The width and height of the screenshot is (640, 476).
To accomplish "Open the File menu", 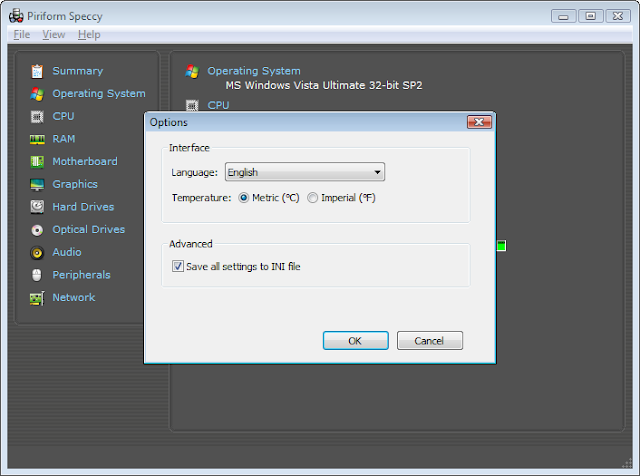I will (21, 35).
